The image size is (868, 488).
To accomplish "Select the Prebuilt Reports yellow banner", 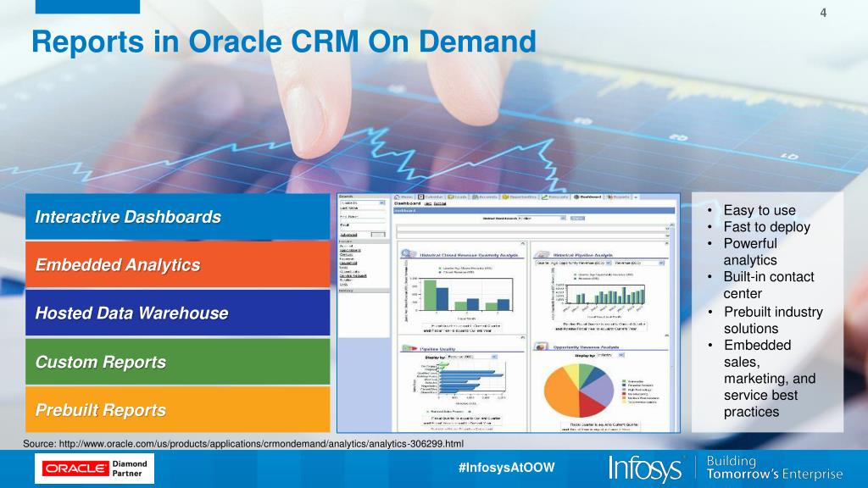I will pyautogui.click(x=178, y=409).
